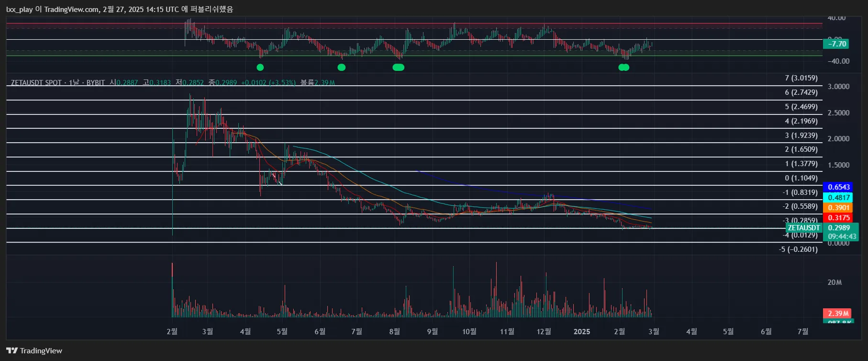868x361 pixels.
Task: Select Fibonacci level label -1 (0.8319)
Action: pyautogui.click(x=800, y=192)
